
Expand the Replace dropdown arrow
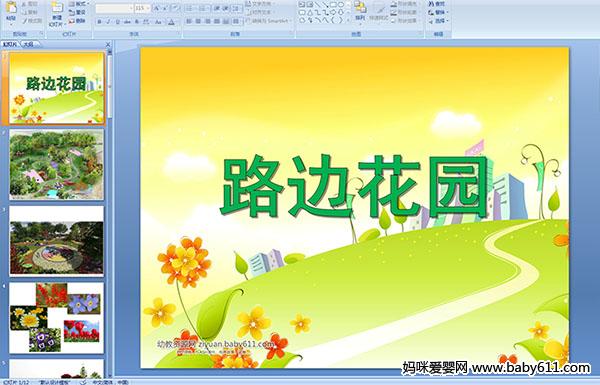(447, 12)
